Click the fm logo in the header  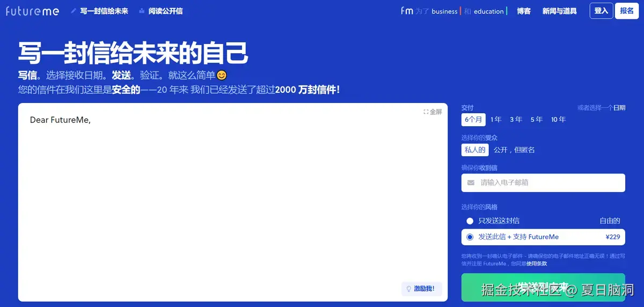click(x=407, y=11)
